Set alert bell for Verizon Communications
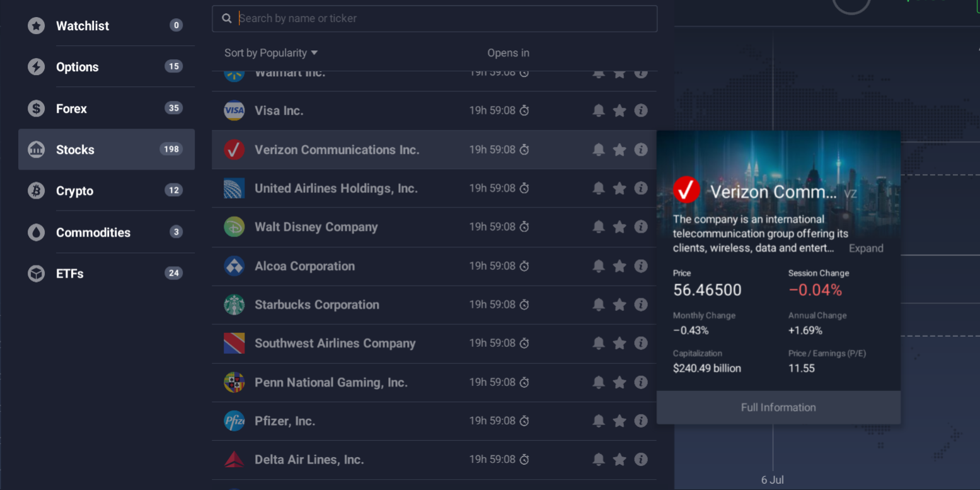The height and width of the screenshot is (490, 980). pyautogui.click(x=599, y=149)
